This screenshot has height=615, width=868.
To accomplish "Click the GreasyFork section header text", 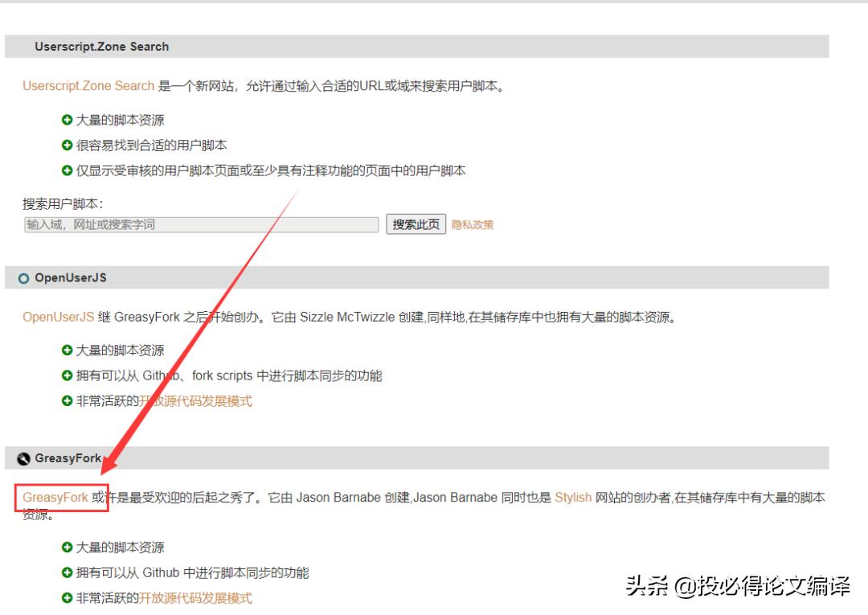I will click(68, 458).
